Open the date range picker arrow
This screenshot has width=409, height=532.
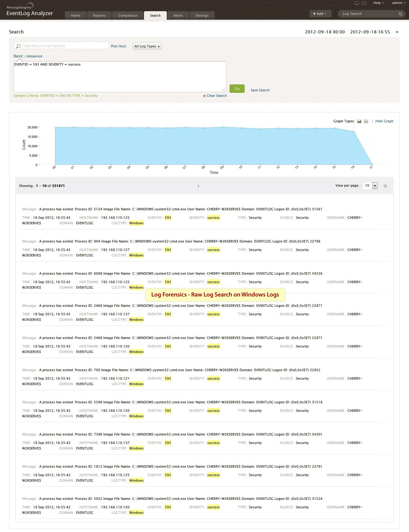[397, 32]
